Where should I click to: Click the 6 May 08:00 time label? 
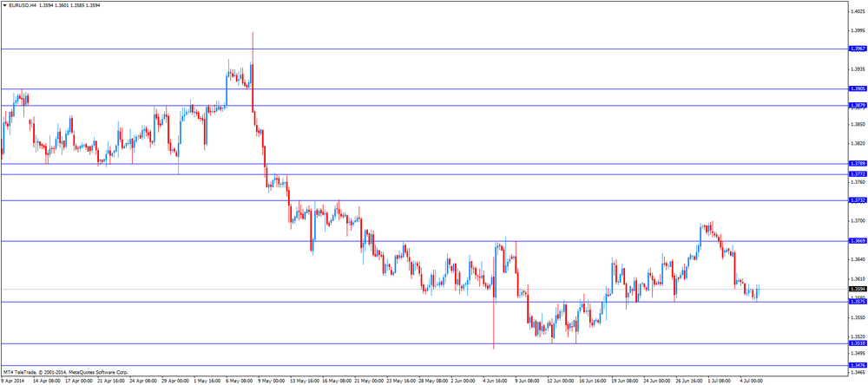click(x=240, y=381)
